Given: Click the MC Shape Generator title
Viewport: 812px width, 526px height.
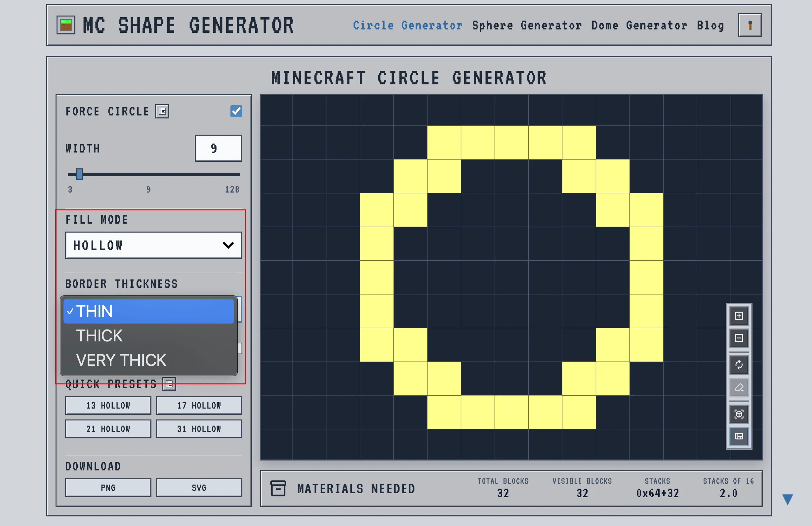Looking at the screenshot, I should pyautogui.click(x=188, y=25).
